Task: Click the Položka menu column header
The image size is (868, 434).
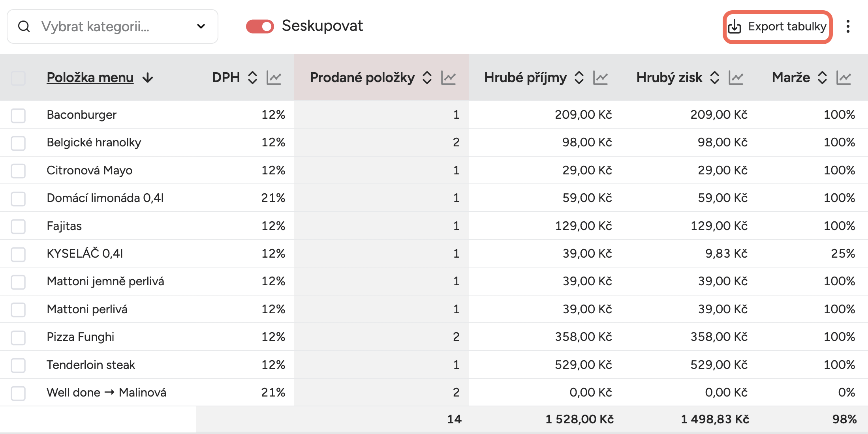Action: tap(90, 77)
